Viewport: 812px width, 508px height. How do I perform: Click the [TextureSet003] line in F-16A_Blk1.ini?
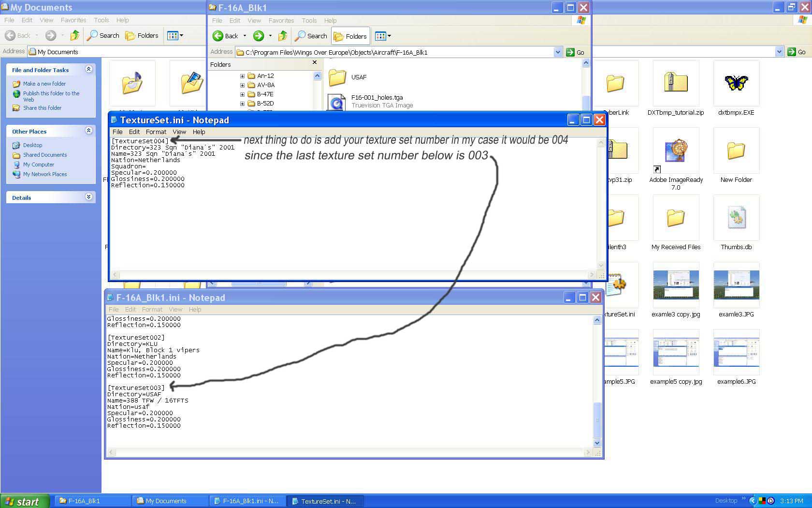coord(136,388)
